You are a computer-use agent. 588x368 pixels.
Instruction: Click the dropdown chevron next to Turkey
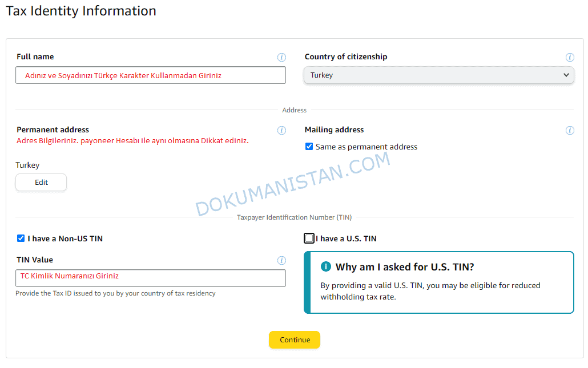566,75
